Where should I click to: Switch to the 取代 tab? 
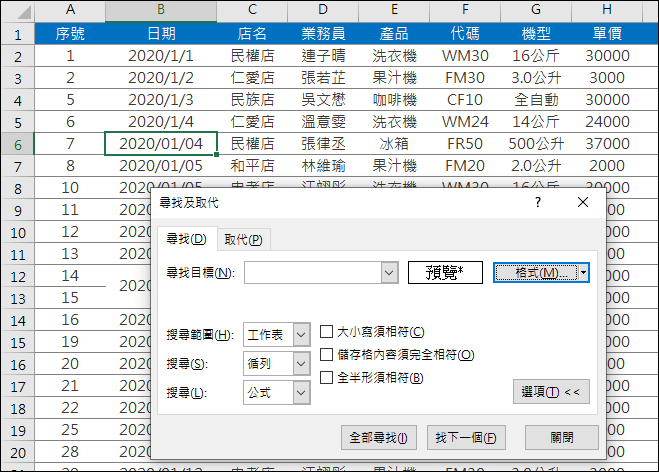click(243, 240)
